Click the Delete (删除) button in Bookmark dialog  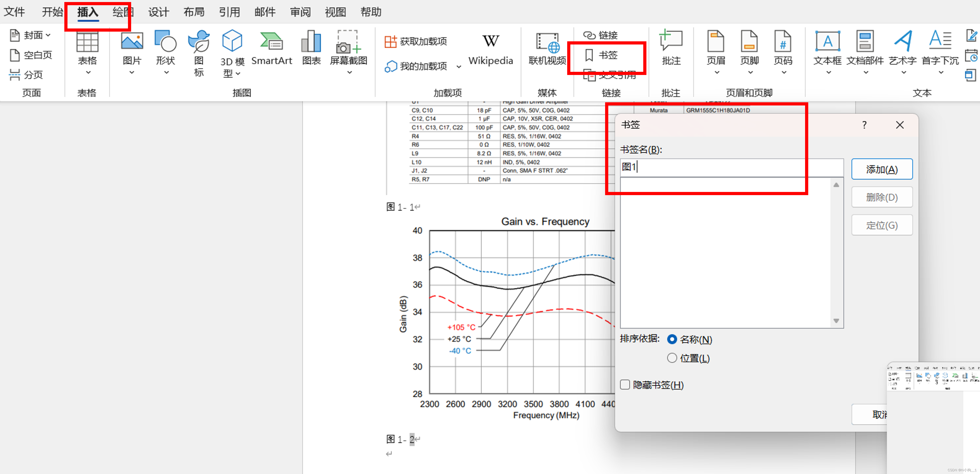(881, 197)
